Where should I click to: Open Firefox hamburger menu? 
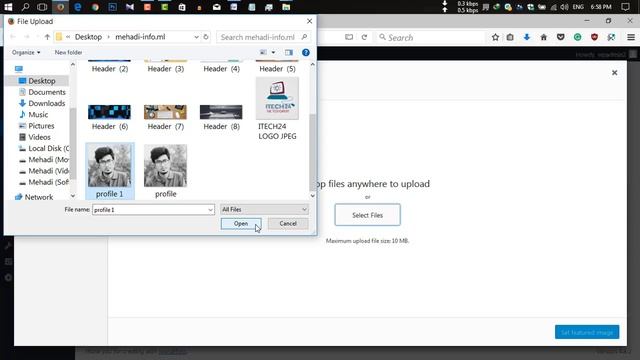tap(631, 38)
